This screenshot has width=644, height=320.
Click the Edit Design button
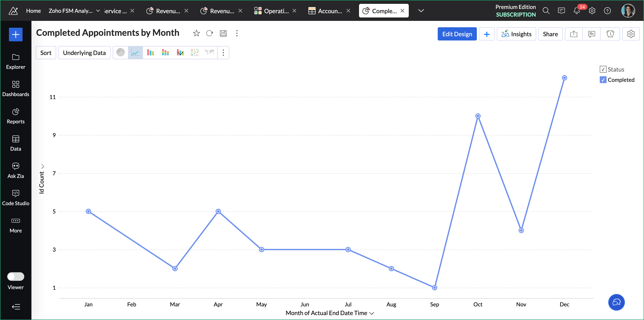coord(457,34)
